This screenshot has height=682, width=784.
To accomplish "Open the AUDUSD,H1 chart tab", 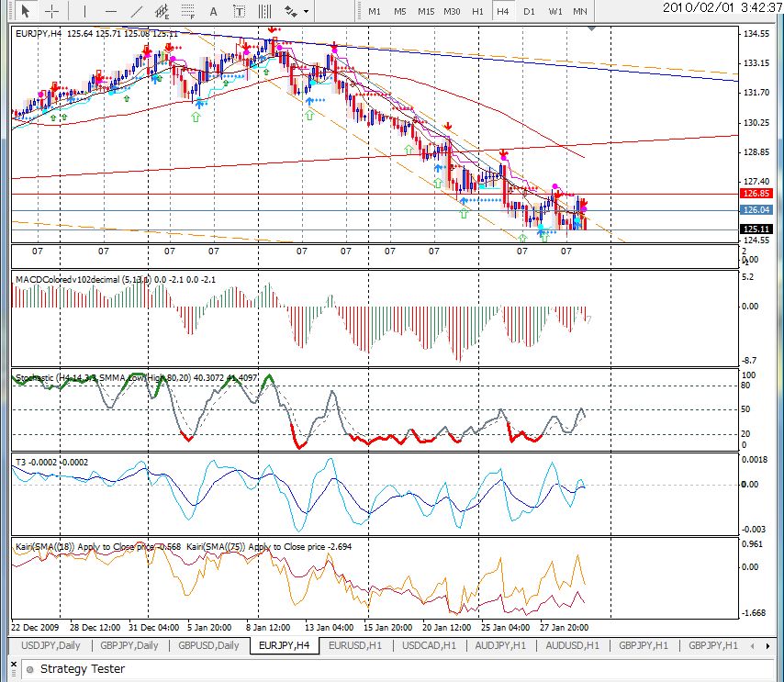I will [x=573, y=645].
